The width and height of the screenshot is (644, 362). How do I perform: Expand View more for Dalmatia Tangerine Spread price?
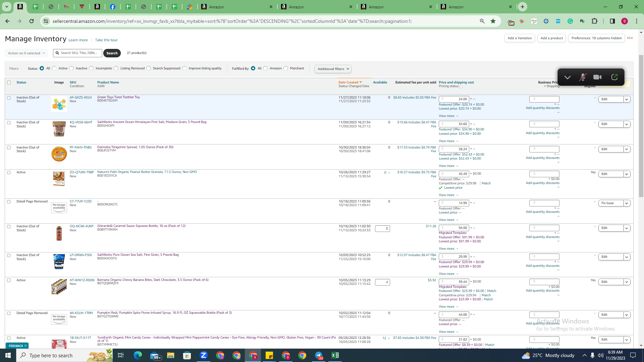pyautogui.click(x=448, y=166)
